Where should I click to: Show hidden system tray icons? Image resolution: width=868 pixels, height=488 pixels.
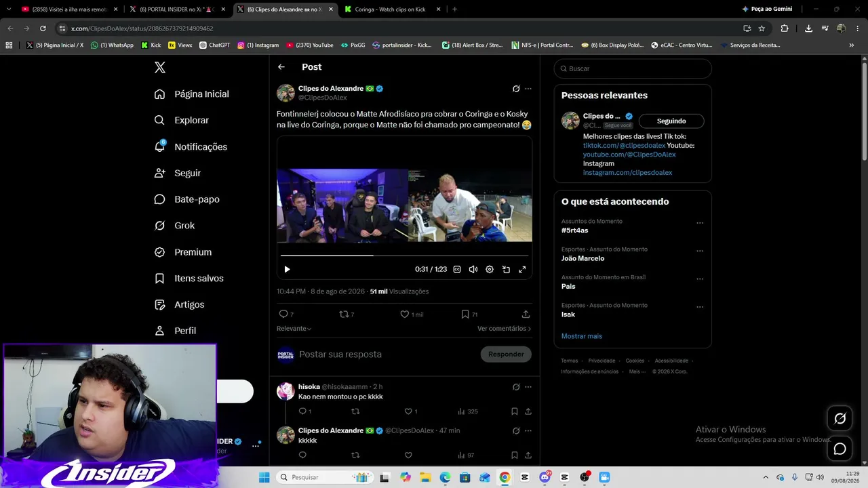pos(766,477)
